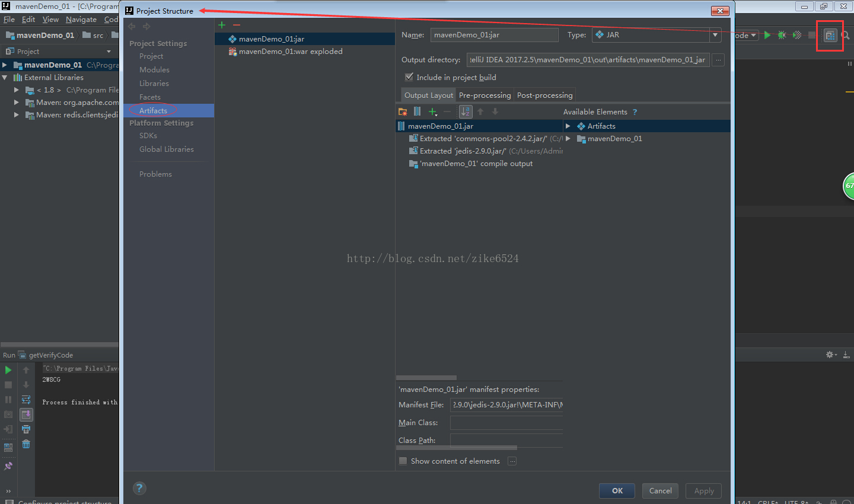Expand the JDK 1.8 library node
The image size is (854, 504).
click(x=17, y=90)
